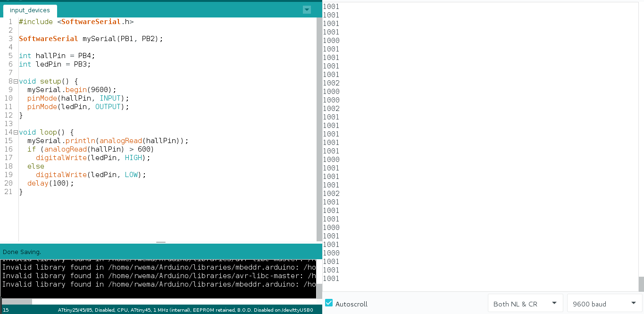
Task: Click the console horizontal scrollbar
Action: coord(16,301)
